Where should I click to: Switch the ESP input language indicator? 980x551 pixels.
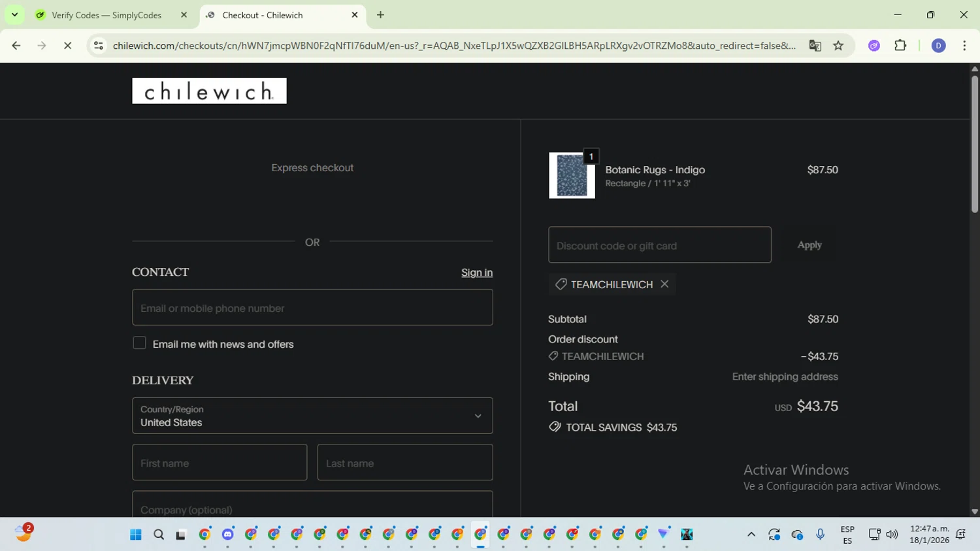(847, 535)
